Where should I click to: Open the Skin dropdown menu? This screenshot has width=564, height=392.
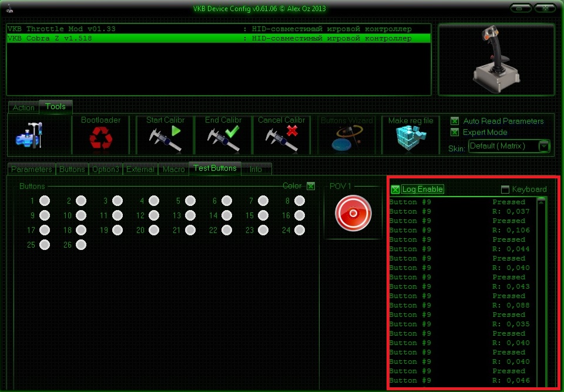[x=544, y=146]
